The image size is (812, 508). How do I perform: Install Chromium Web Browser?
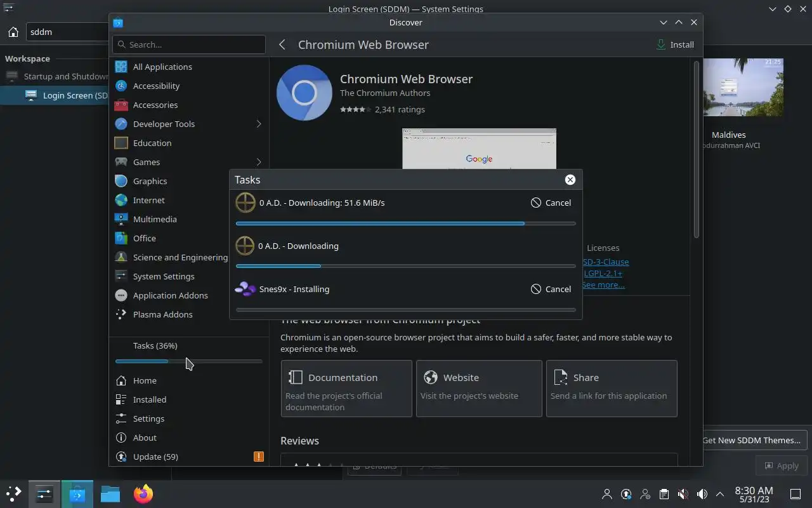tap(676, 44)
